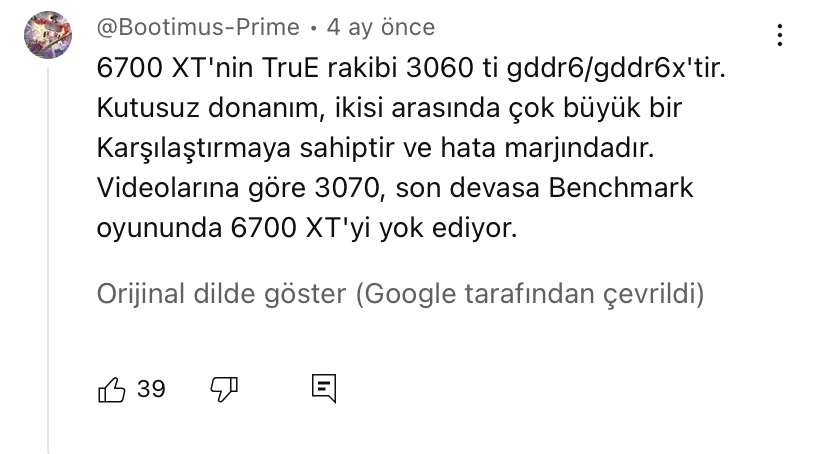Click the line starting "Videolarına göre 3070"
The image size is (828, 454).
click(395, 188)
